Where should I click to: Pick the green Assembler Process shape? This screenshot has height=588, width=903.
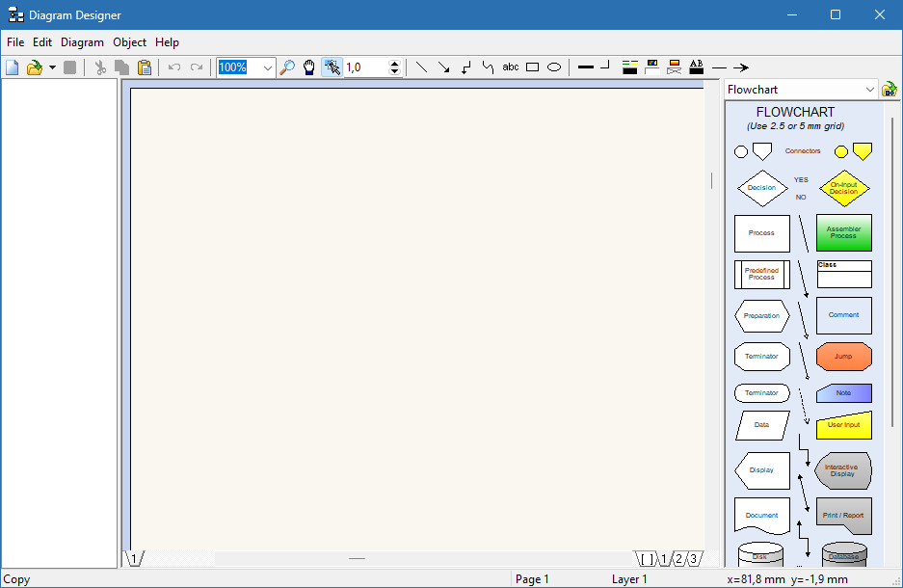click(843, 233)
